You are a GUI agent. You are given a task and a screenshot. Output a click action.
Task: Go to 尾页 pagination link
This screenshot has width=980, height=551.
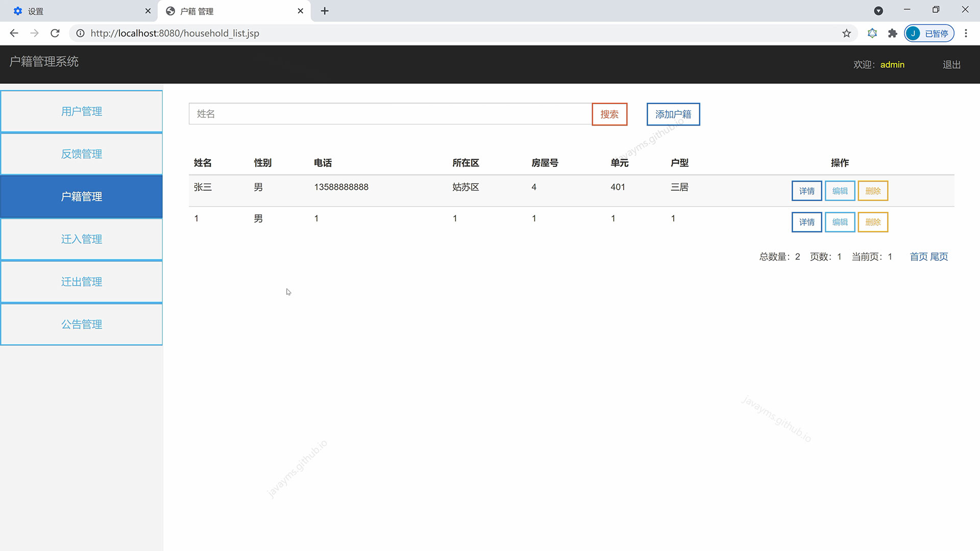pyautogui.click(x=939, y=257)
